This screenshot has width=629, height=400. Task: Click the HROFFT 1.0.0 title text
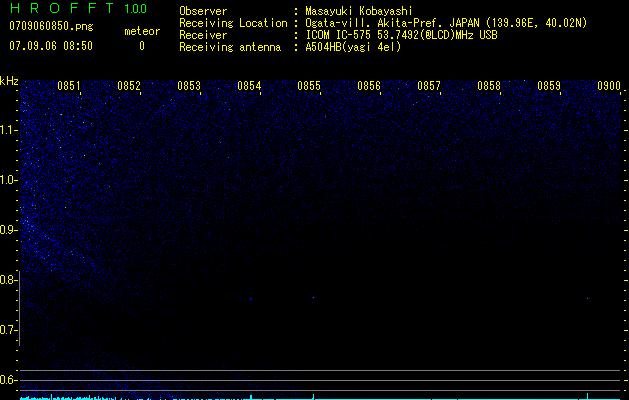79,8
